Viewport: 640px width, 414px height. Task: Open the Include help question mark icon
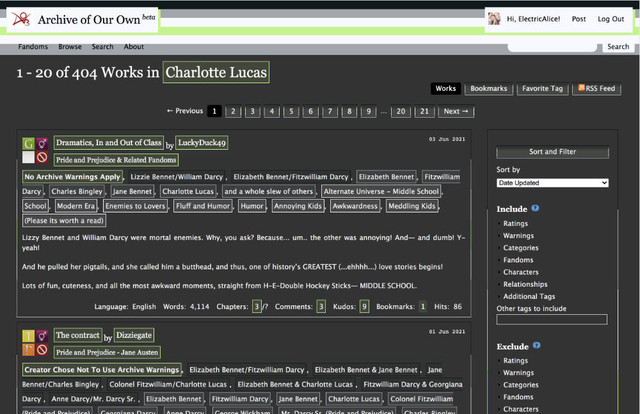pos(535,208)
